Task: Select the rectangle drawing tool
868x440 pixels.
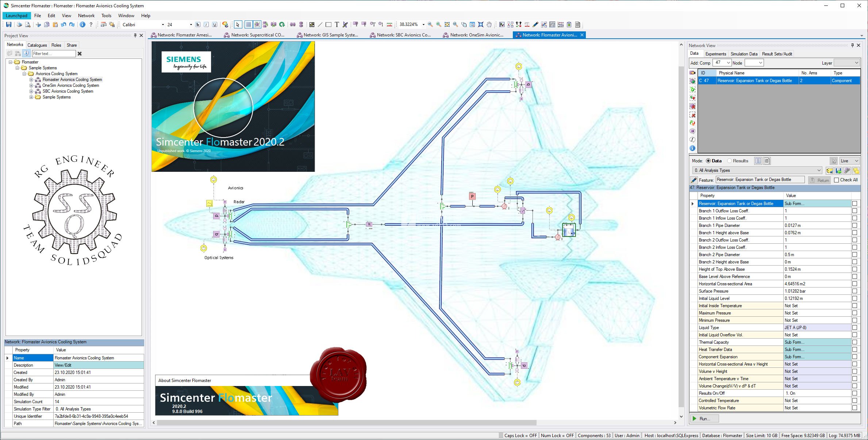Action: [x=329, y=24]
